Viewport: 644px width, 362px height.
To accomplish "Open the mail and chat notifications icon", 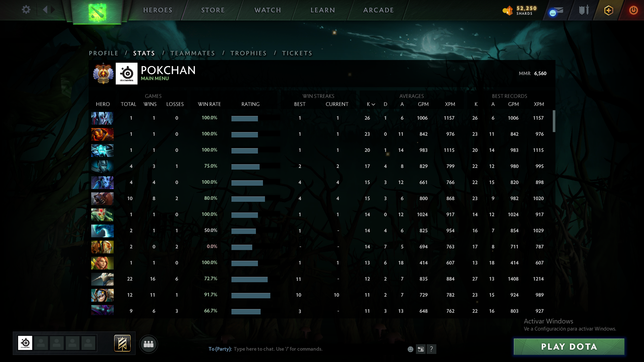I will (x=556, y=11).
